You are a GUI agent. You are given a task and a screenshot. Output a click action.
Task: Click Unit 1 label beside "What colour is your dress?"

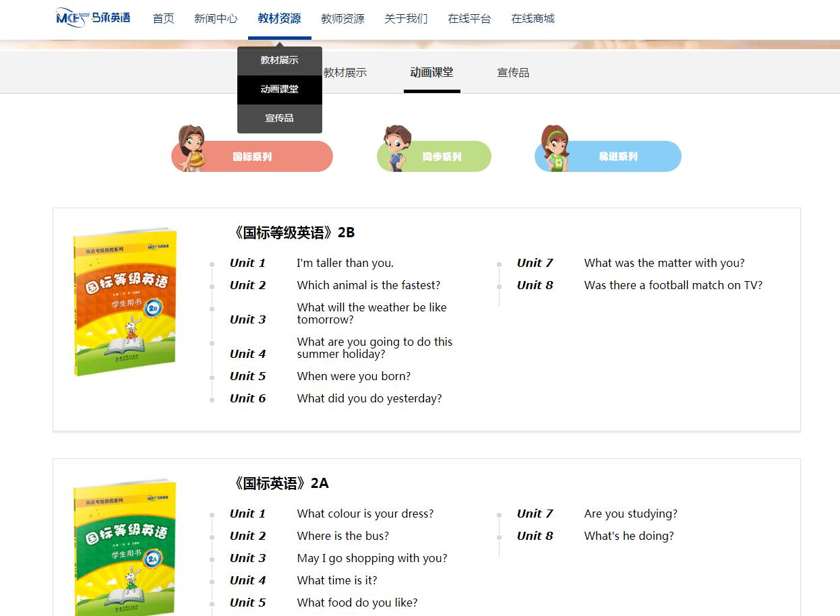(x=248, y=514)
